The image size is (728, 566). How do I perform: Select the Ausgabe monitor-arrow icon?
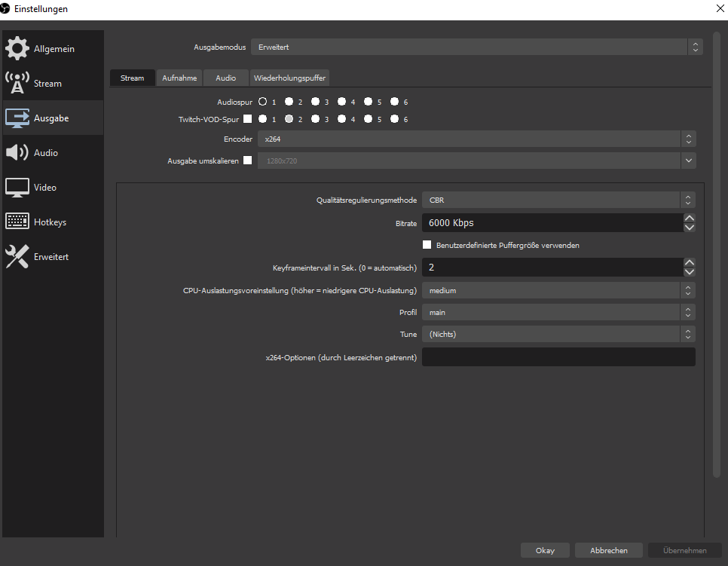pyautogui.click(x=17, y=118)
